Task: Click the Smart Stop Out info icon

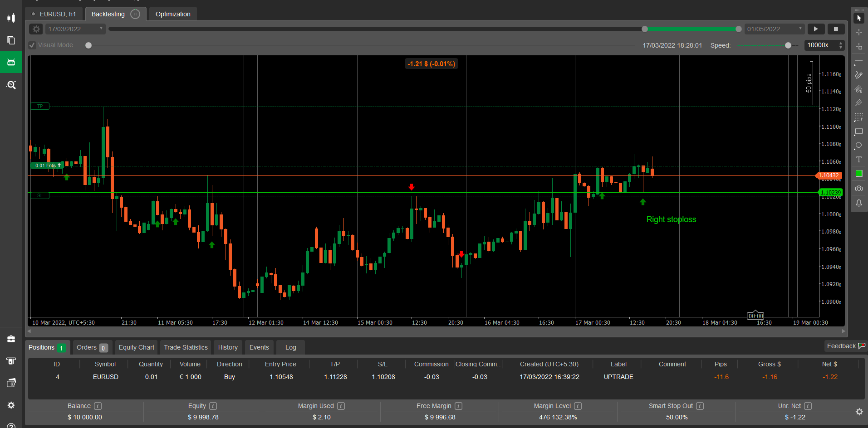Action: [x=700, y=406]
